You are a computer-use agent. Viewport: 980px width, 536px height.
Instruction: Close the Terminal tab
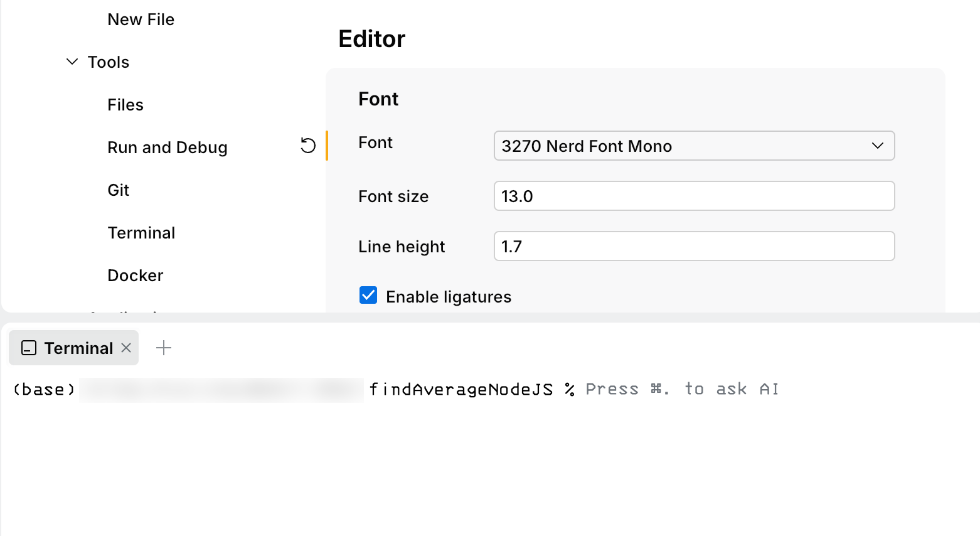(x=125, y=348)
